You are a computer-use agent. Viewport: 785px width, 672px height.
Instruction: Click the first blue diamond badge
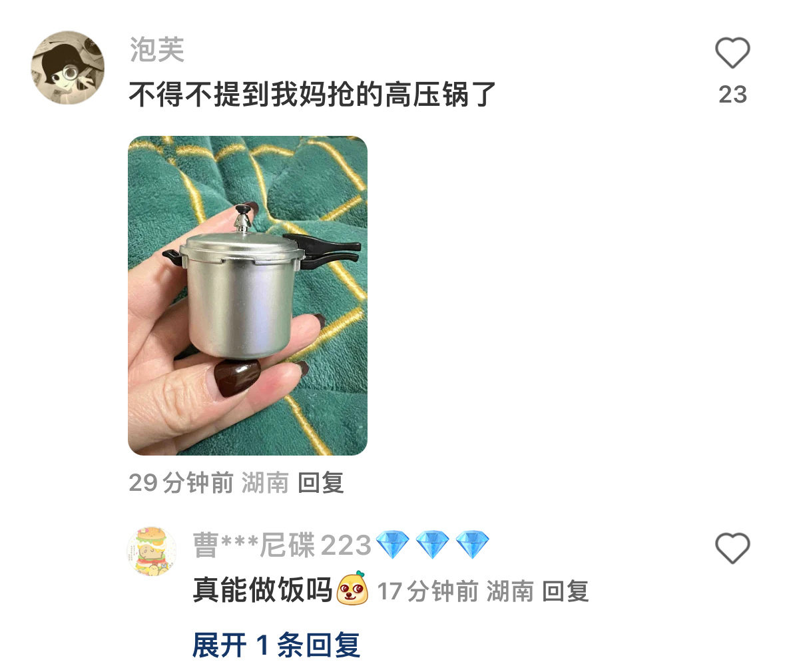pyautogui.click(x=393, y=545)
